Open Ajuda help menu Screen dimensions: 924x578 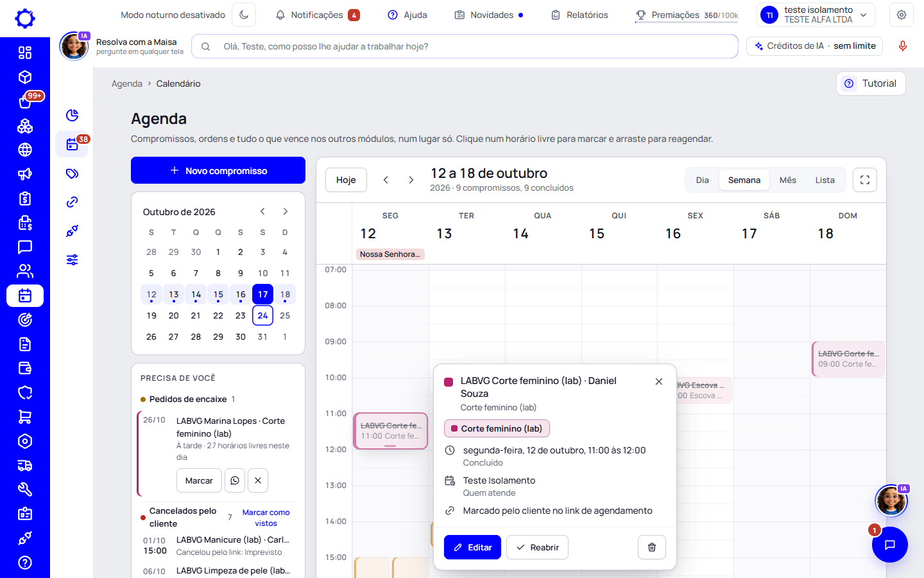click(407, 15)
